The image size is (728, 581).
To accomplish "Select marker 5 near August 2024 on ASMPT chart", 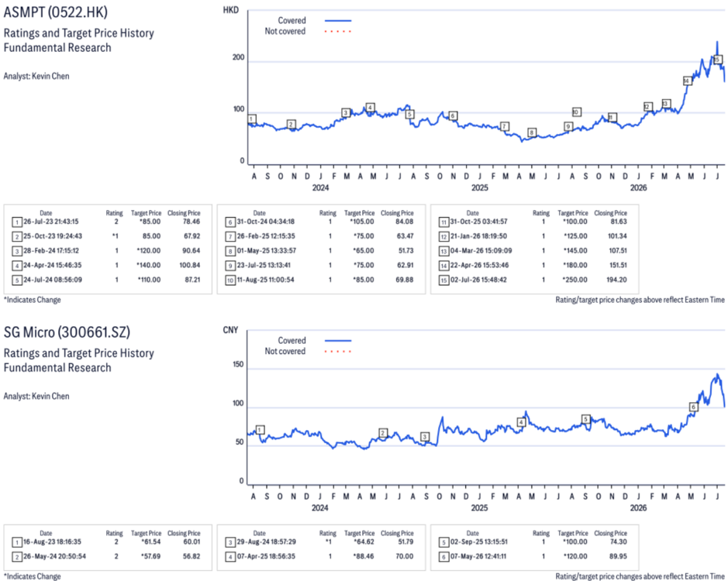I will pos(409,114).
